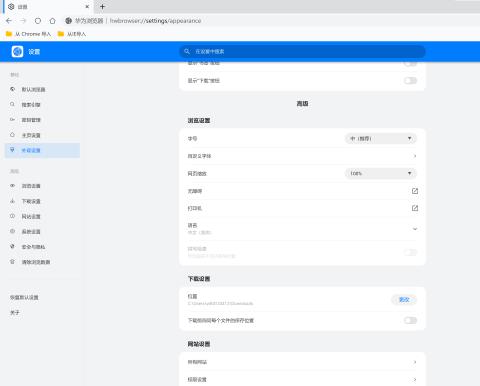This screenshot has width=480, height=386.
Task: Open 浏览设置 in the sidebar
Action: click(x=31, y=186)
